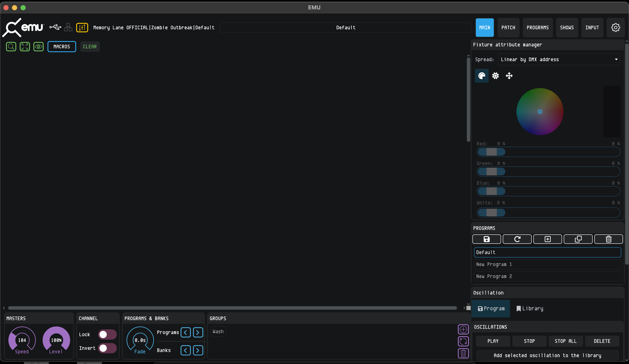Image resolution: width=629 pixels, height=364 pixels.
Task: Open the Oscillation Library tab
Action: pos(529,308)
